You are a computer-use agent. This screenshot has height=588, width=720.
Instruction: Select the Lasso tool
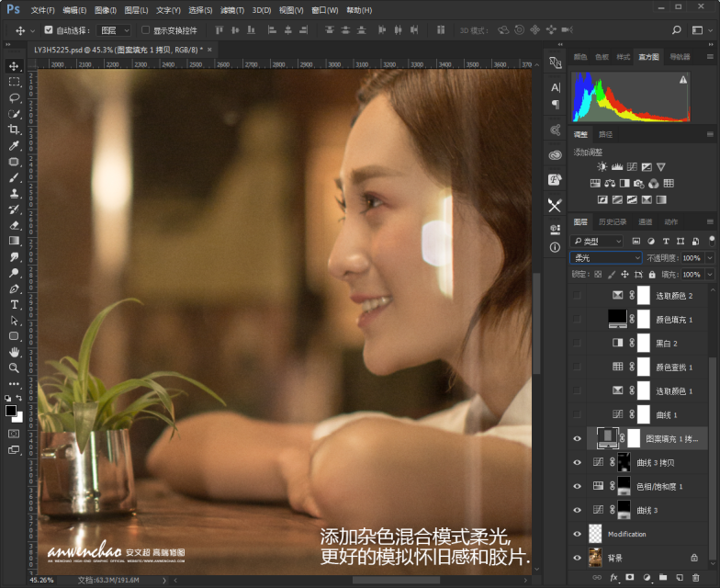coord(15,97)
